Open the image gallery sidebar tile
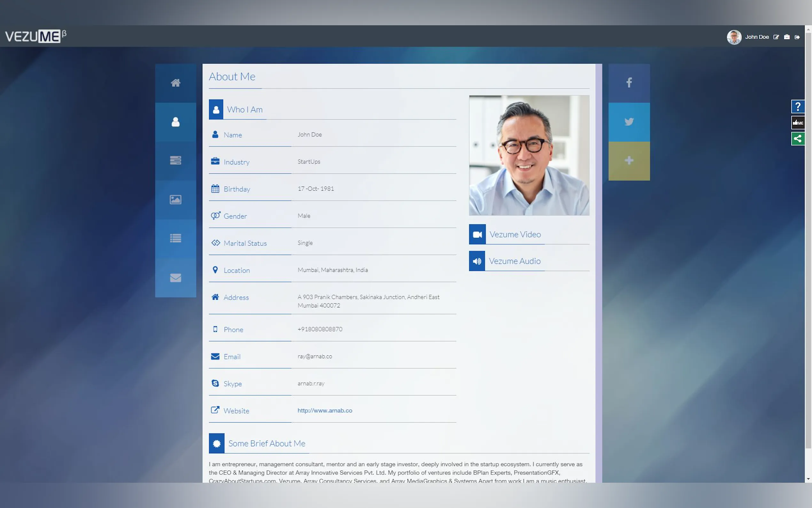Screen dimensions: 812x508 coord(176,200)
